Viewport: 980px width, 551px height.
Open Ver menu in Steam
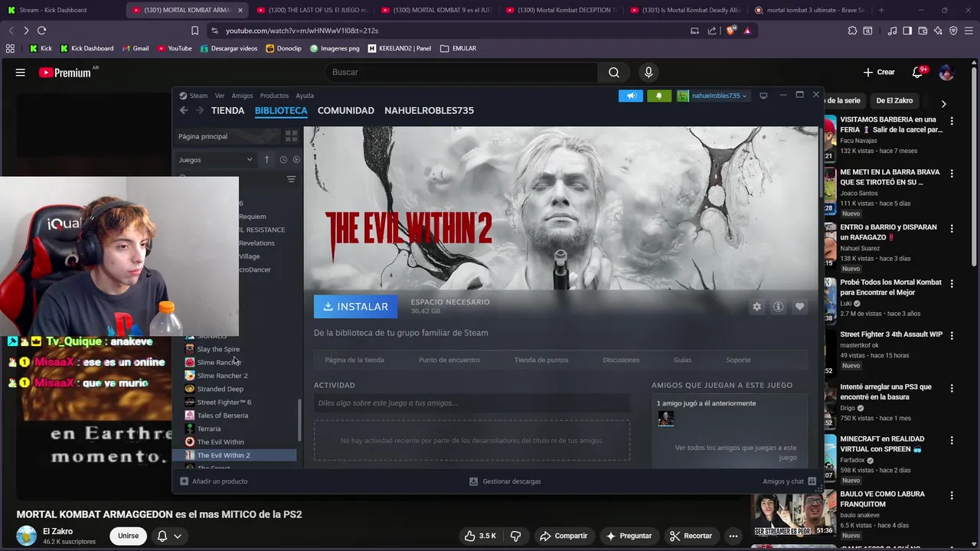tap(220, 96)
